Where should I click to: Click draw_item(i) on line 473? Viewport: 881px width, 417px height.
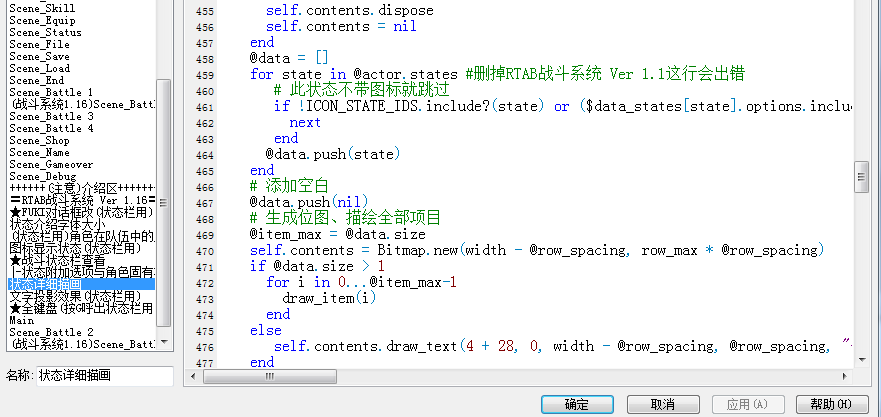[x=329, y=298]
